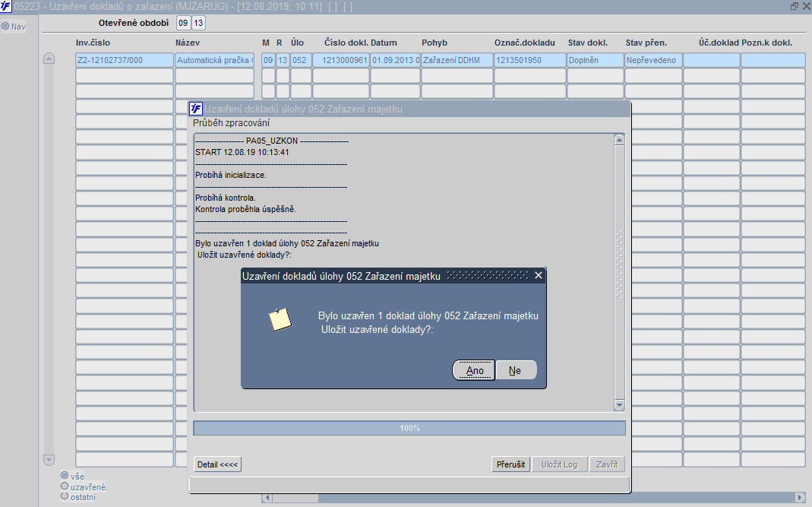Click 'Stav přen.' column header
Viewport: 812px width, 507px height.
pyautogui.click(x=646, y=43)
